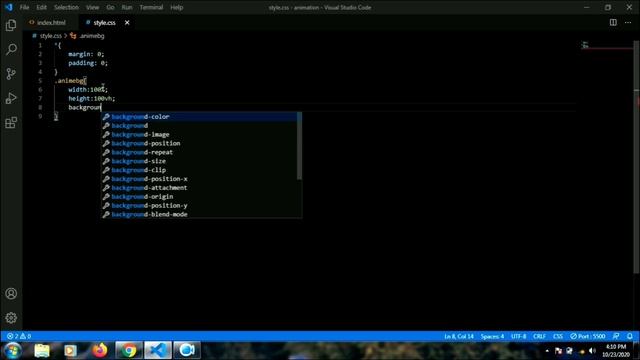Open the media player taskbar icon
Image resolution: width=640 pixels, height=360 pixels.
click(70, 351)
